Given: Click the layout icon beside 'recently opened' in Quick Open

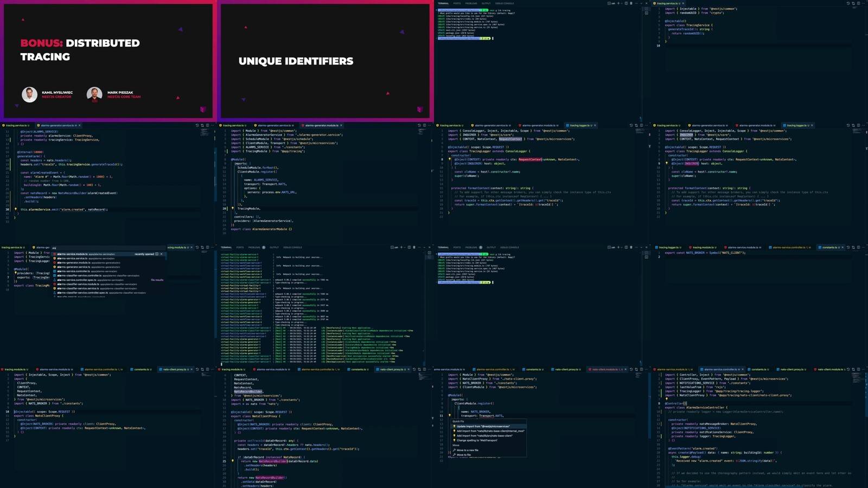Looking at the screenshot, I should tap(157, 254).
